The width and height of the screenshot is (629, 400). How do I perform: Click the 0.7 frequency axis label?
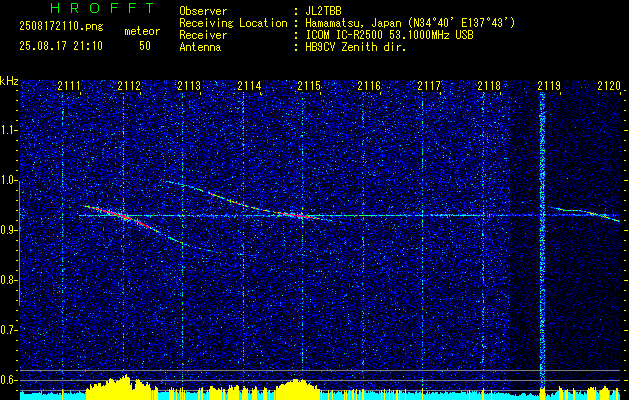pos(8,330)
